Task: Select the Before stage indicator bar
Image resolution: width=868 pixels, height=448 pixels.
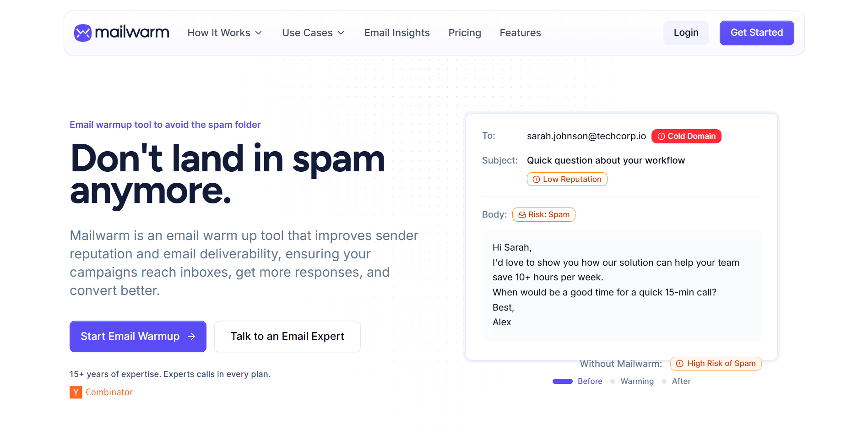Action: pyautogui.click(x=563, y=381)
